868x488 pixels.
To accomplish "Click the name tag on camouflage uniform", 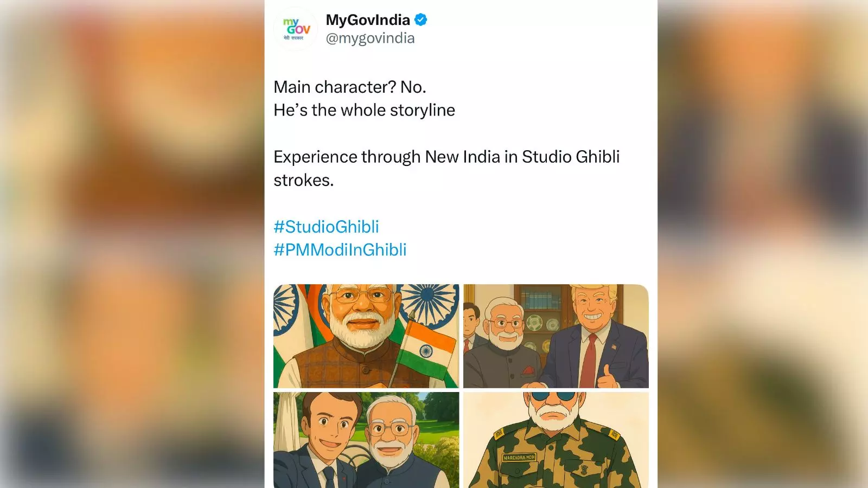I will click(519, 458).
